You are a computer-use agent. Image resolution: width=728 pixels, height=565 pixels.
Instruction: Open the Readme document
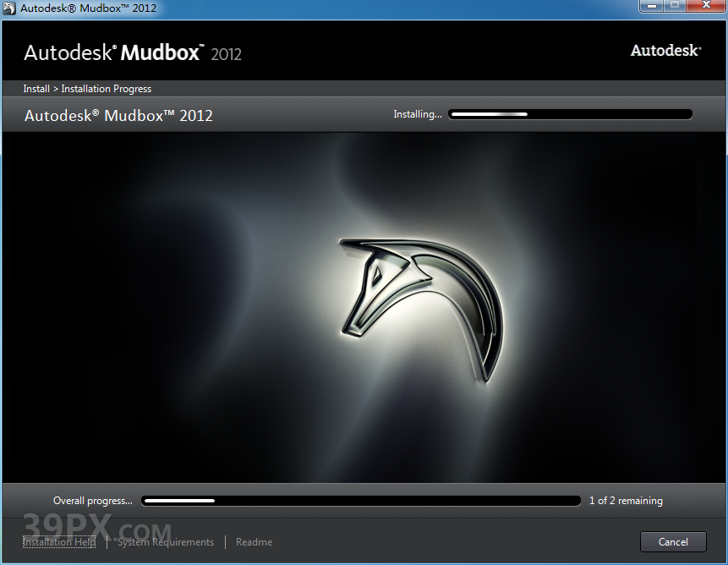254,541
